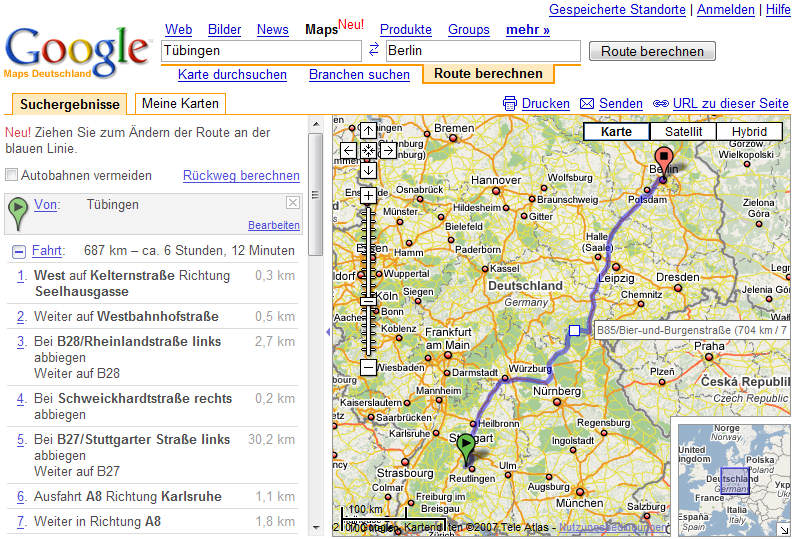Click the start field containing Tübingen
The height and width of the screenshot is (539, 794).
coord(261,51)
